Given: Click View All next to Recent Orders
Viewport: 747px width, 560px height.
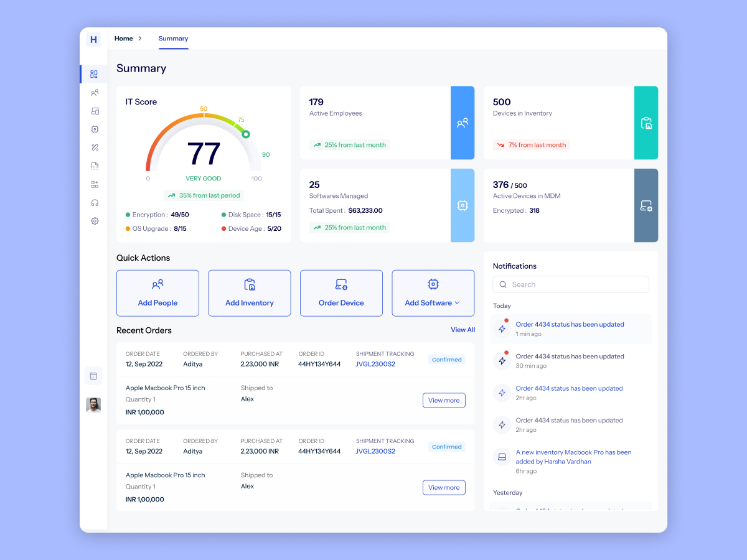Looking at the screenshot, I should [463, 330].
